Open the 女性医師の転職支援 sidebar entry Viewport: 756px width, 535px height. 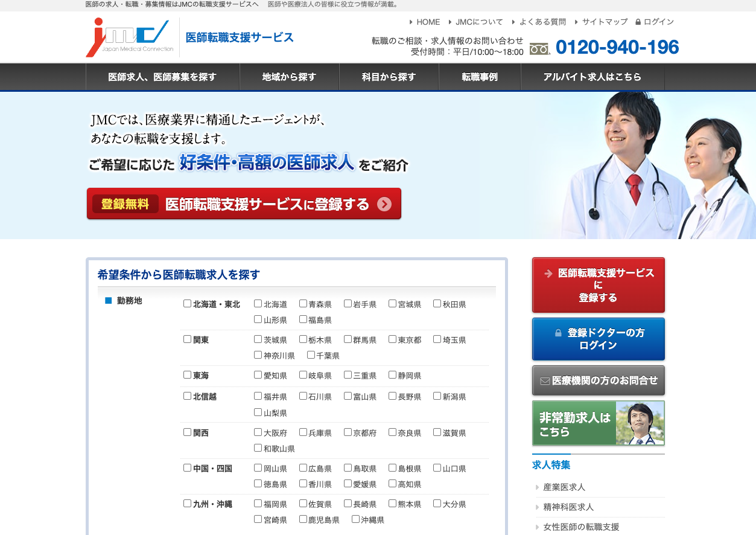(581, 527)
